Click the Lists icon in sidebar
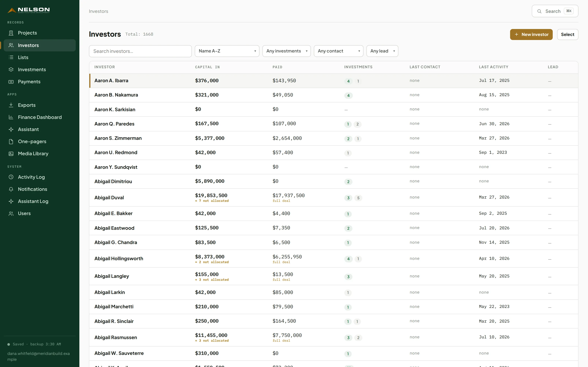The width and height of the screenshot is (588, 367). (11, 57)
